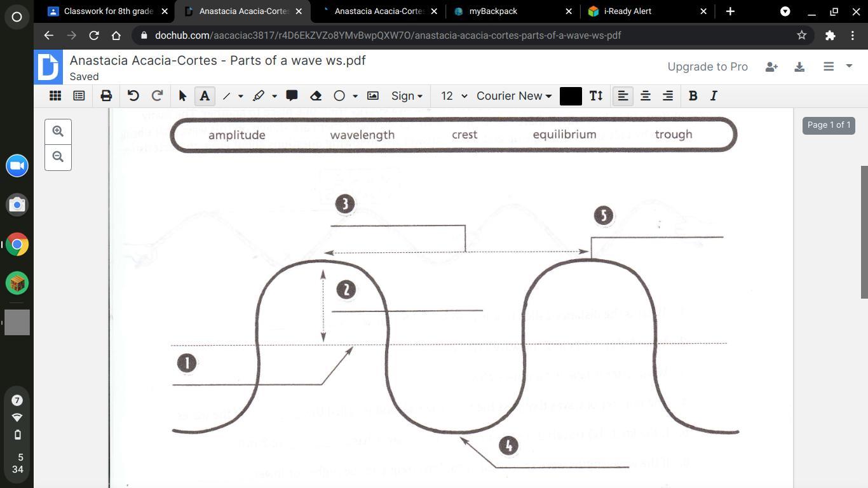Toggle italic text formatting
The width and height of the screenshot is (868, 488).
(714, 96)
